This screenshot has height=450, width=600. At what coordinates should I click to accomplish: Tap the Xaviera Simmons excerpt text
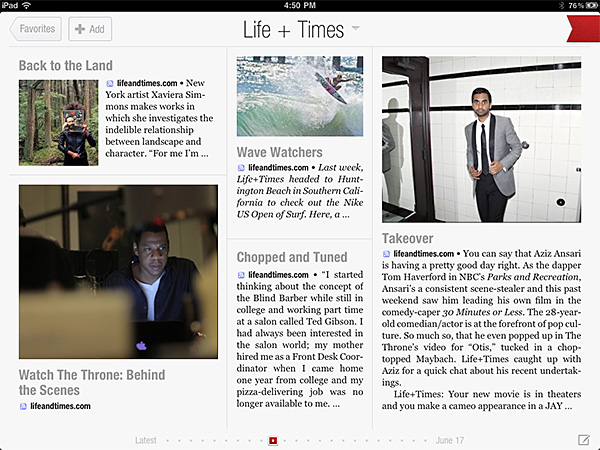pos(159,118)
